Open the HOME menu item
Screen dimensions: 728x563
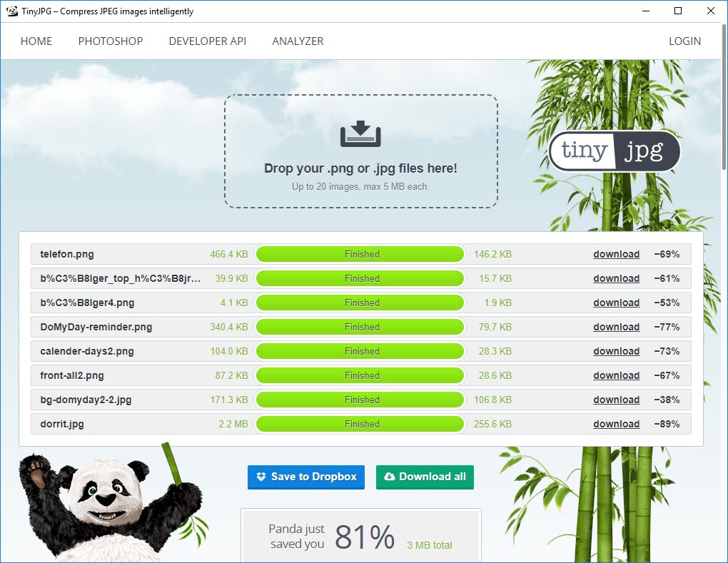[36, 41]
